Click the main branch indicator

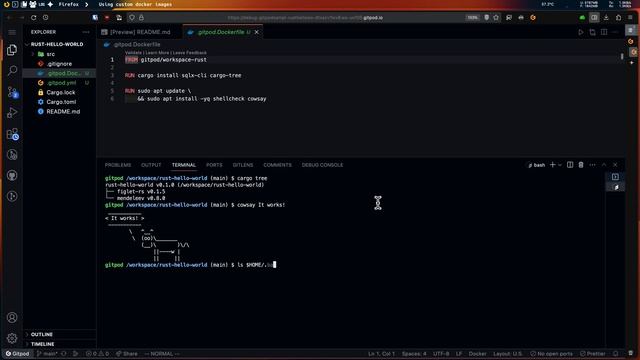pyautogui.click(x=47, y=353)
